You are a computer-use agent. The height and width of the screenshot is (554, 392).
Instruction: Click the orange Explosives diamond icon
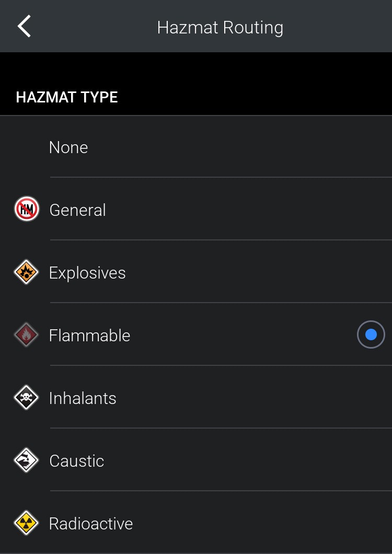point(26,272)
